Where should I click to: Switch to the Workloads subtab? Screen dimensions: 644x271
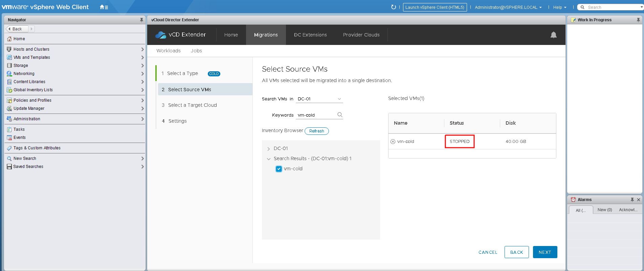tap(169, 51)
